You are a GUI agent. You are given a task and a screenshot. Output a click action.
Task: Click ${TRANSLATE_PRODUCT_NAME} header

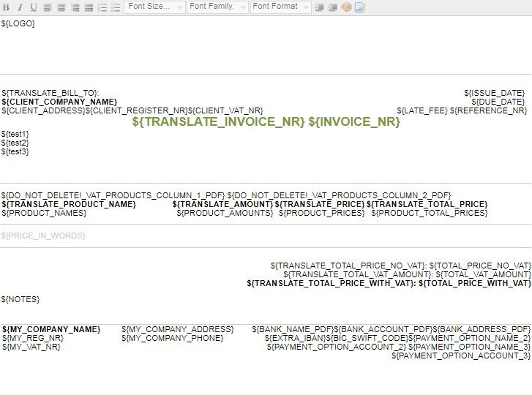point(69,204)
